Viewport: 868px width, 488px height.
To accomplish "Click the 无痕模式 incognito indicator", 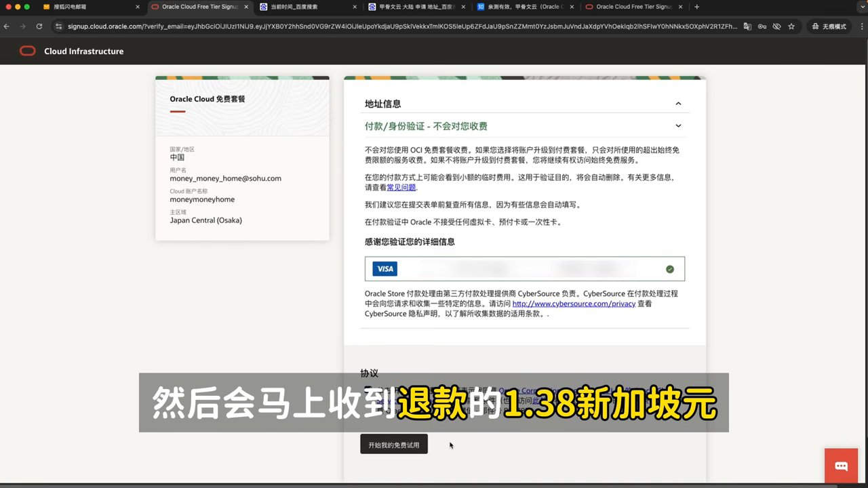I will point(829,26).
